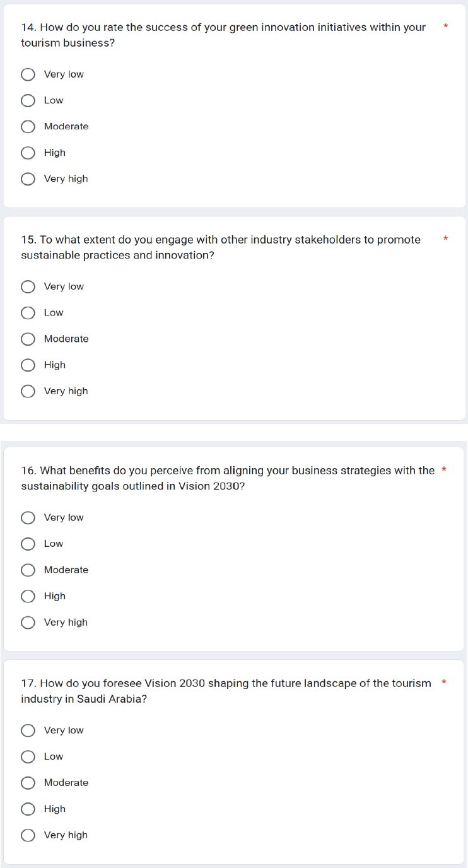Select 'High' for Vision 2030 shaping tourism
468x868 pixels.
28,809
